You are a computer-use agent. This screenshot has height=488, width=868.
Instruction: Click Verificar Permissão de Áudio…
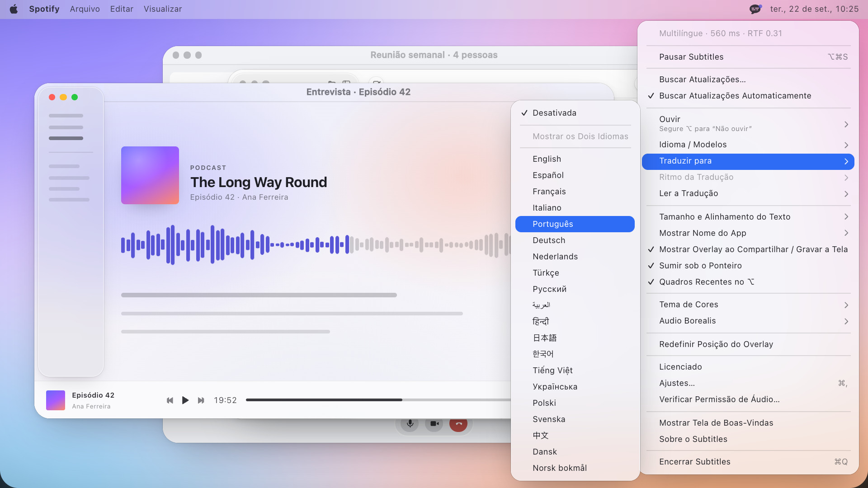[748, 399]
